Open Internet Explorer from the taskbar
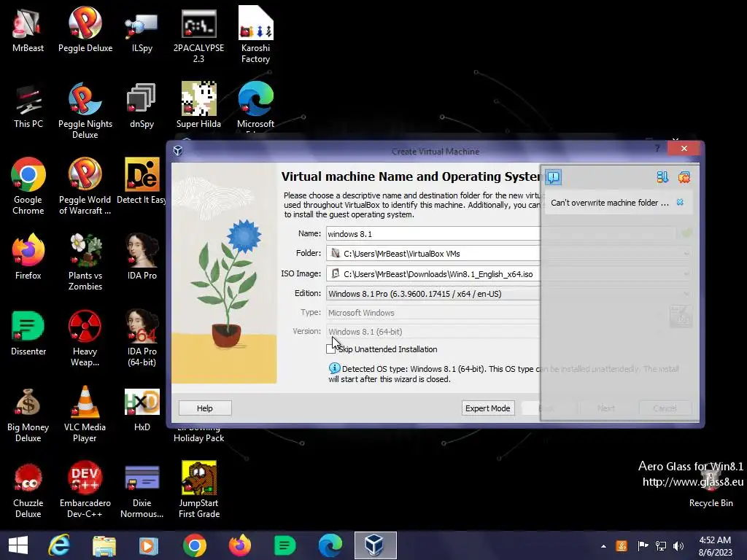 (x=59, y=545)
